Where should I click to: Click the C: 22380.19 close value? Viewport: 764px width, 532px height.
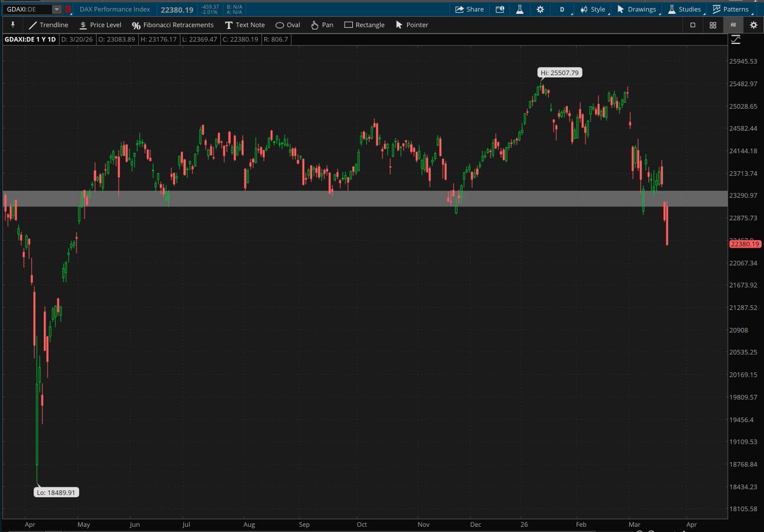242,39
